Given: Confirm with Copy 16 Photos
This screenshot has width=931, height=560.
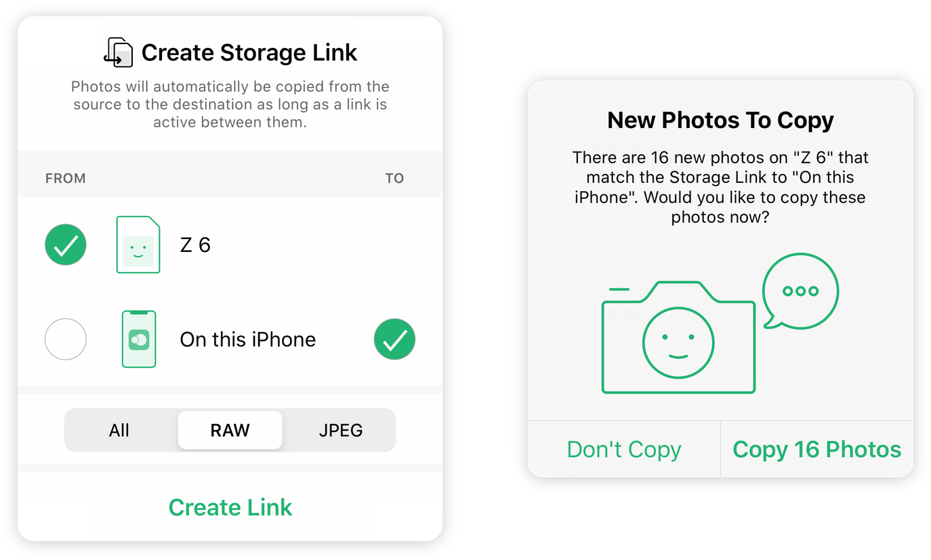Looking at the screenshot, I should 817,450.
